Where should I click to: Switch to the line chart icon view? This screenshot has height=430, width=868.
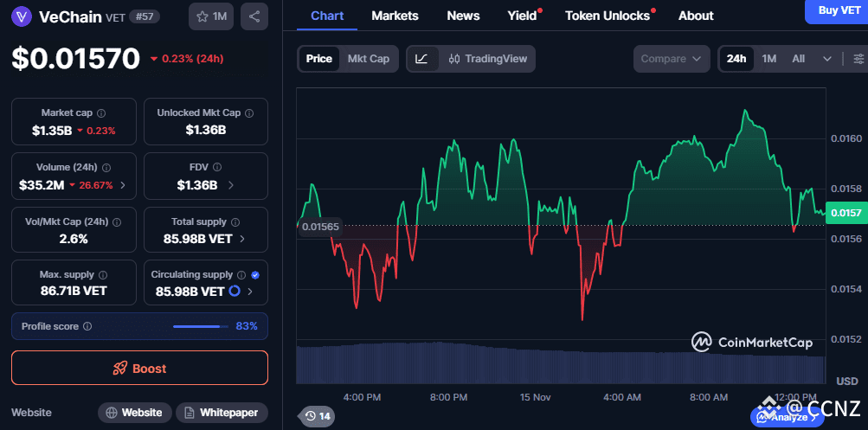[421, 59]
